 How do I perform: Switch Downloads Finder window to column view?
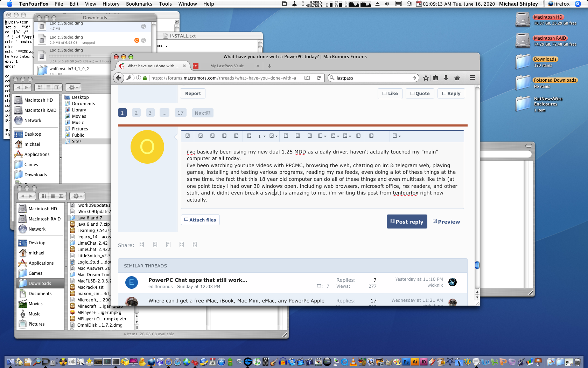(x=61, y=196)
